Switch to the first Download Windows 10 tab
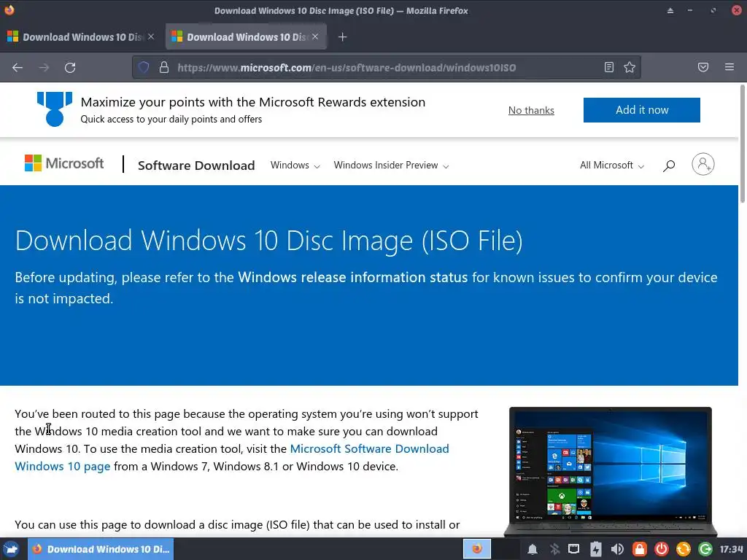This screenshot has height=560, width=747. coord(81,36)
